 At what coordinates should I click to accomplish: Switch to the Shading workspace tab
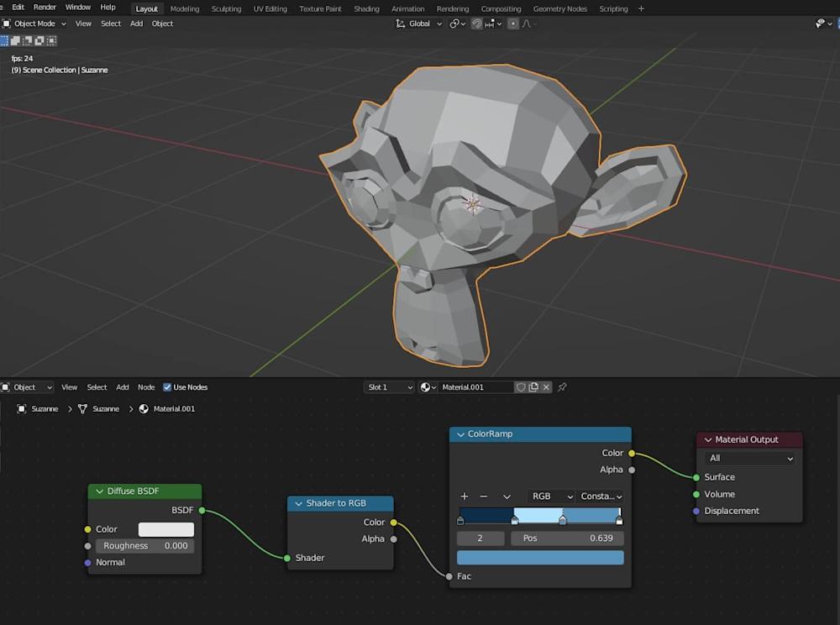[366, 8]
